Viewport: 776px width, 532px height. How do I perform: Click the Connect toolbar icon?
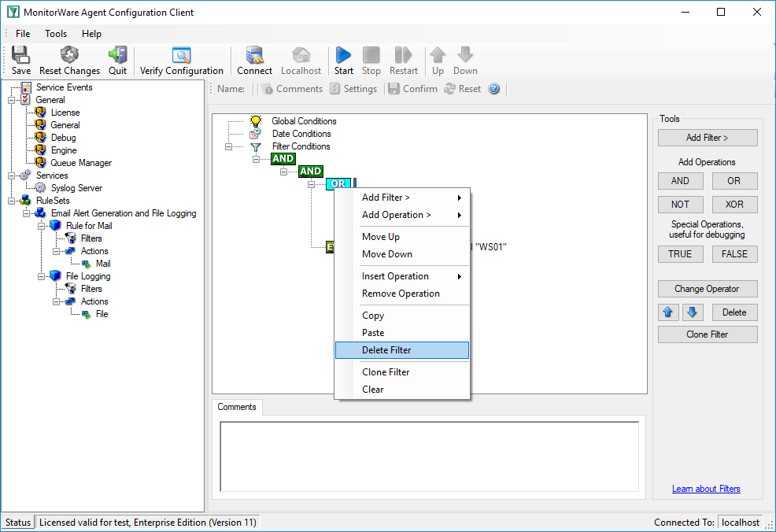click(254, 61)
